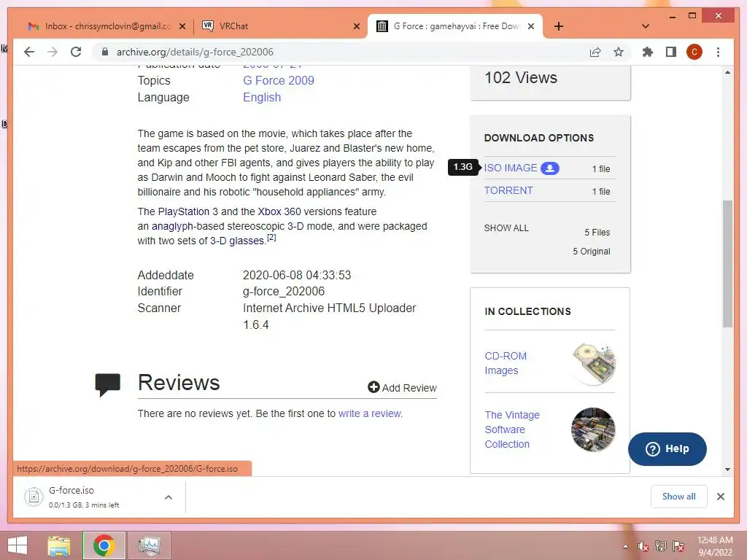Follow the anaglyph link
The height and width of the screenshot is (560, 747).
(172, 226)
